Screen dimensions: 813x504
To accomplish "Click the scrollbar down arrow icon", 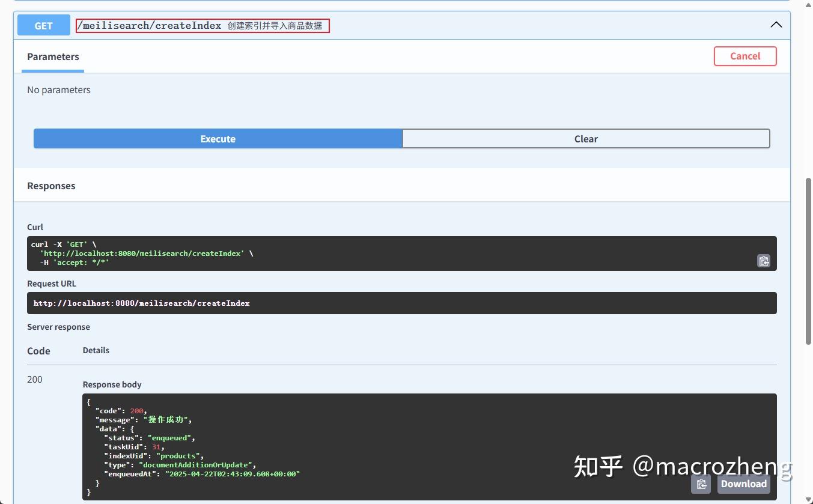I will click(808, 499).
